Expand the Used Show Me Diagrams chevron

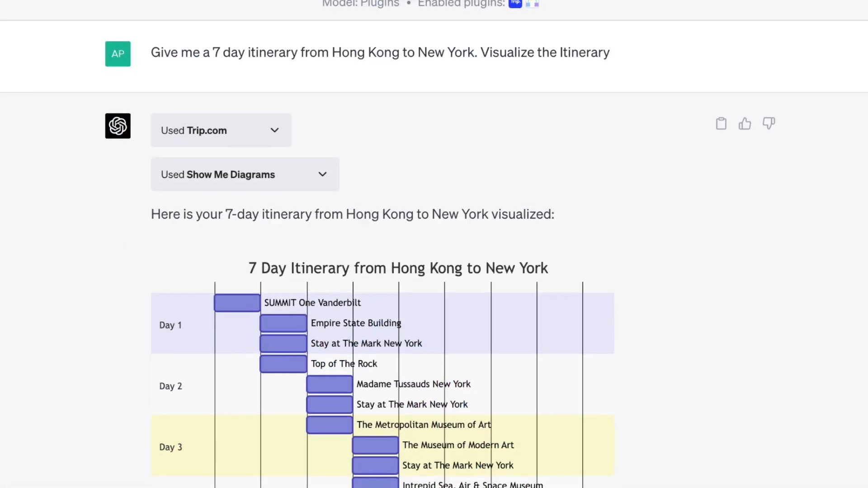tap(322, 174)
